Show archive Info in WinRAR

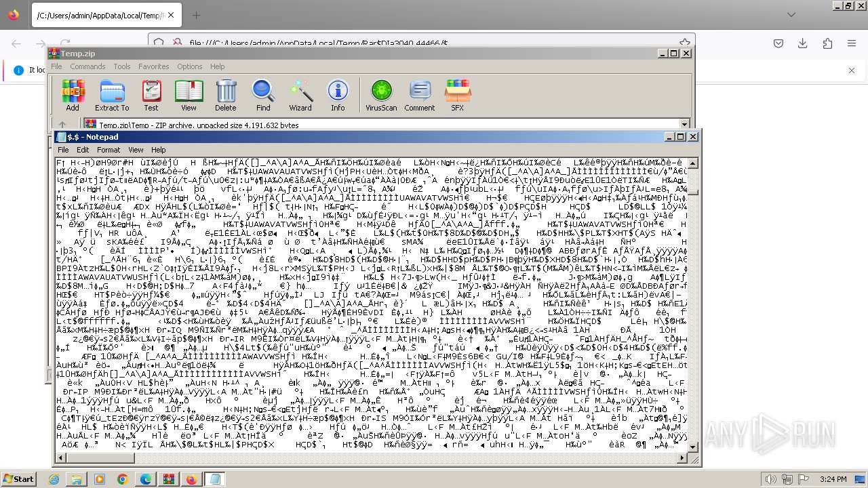point(338,95)
